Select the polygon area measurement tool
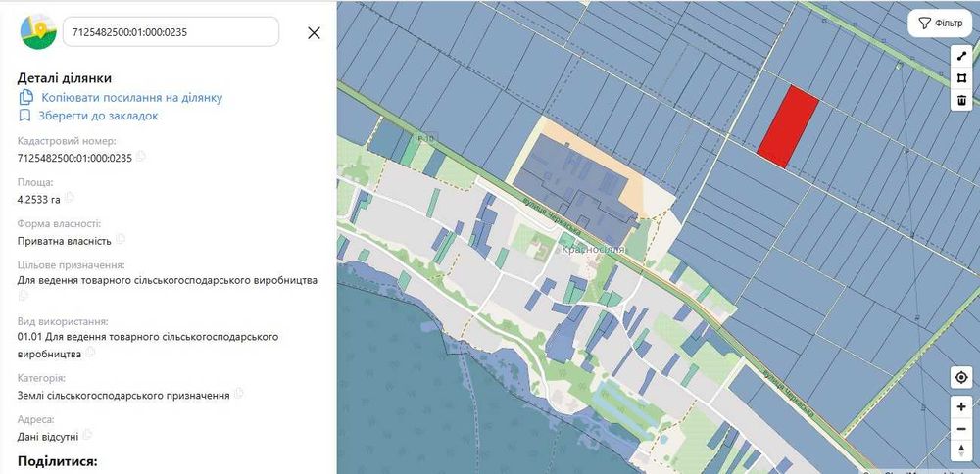Viewport: 980px width, 474px height. 961,78
